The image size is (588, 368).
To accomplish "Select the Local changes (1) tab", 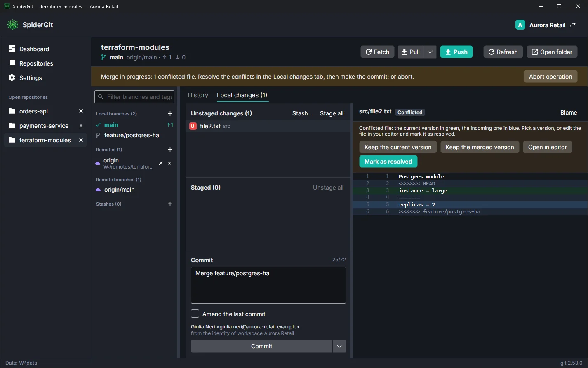I will tap(242, 95).
